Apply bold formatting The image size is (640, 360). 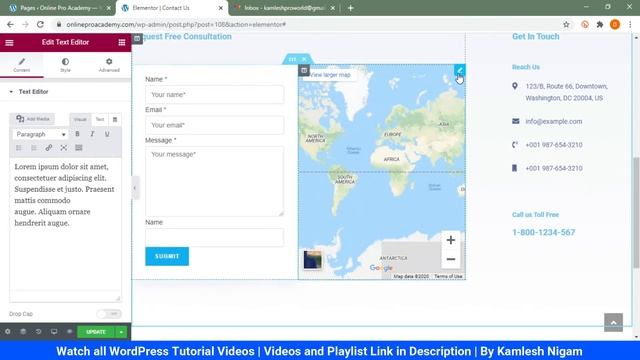click(x=77, y=134)
